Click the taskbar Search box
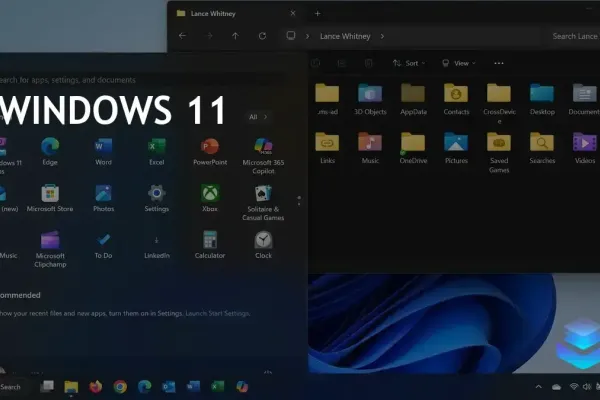Image resolution: width=600 pixels, height=400 pixels. pos(14,387)
